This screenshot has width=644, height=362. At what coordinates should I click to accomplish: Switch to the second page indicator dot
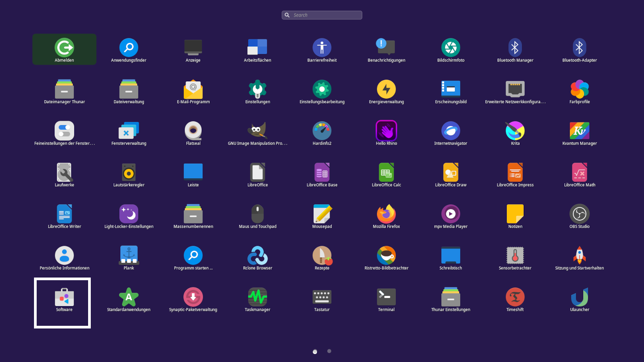coord(329,351)
